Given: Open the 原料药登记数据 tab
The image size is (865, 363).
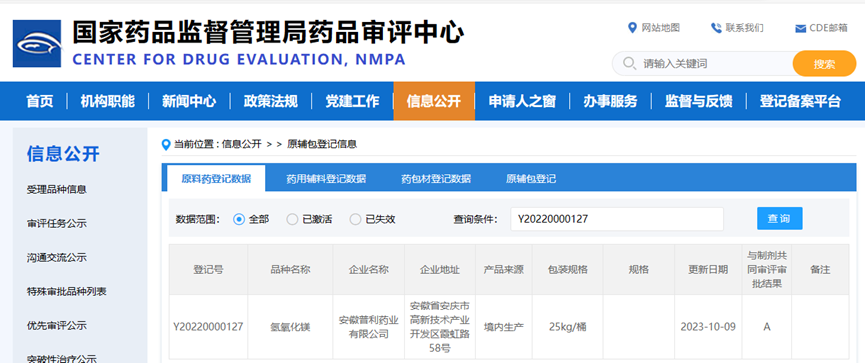Looking at the screenshot, I should point(216,178).
